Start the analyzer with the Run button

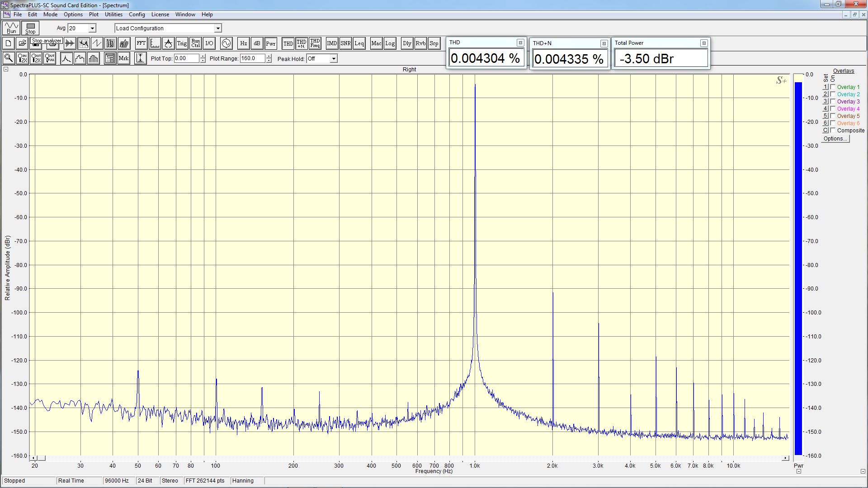11,28
